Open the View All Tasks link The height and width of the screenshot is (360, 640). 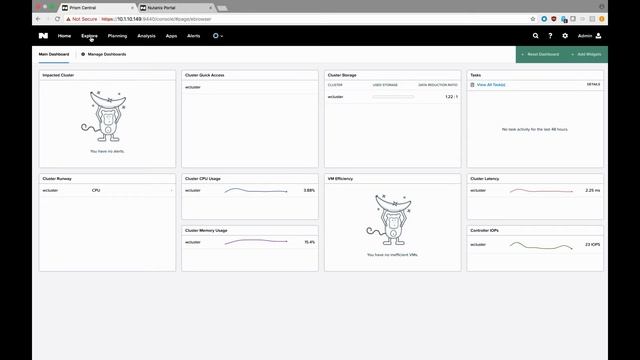(491, 85)
